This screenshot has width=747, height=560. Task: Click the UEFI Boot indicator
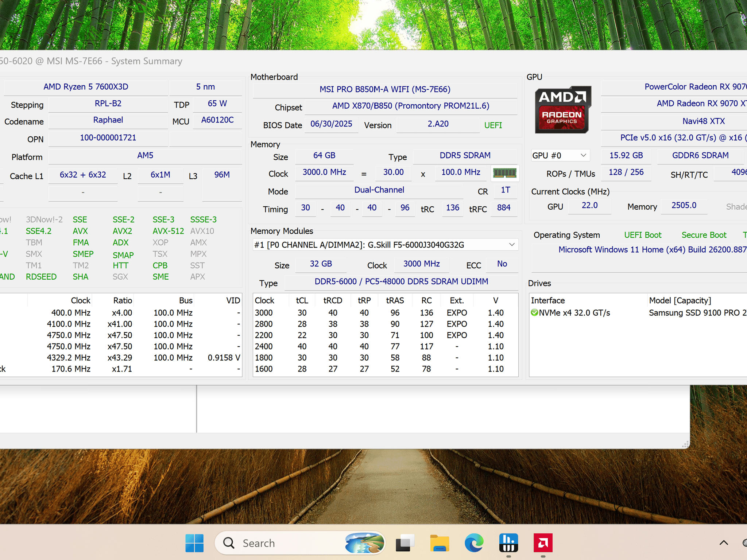pos(643,235)
